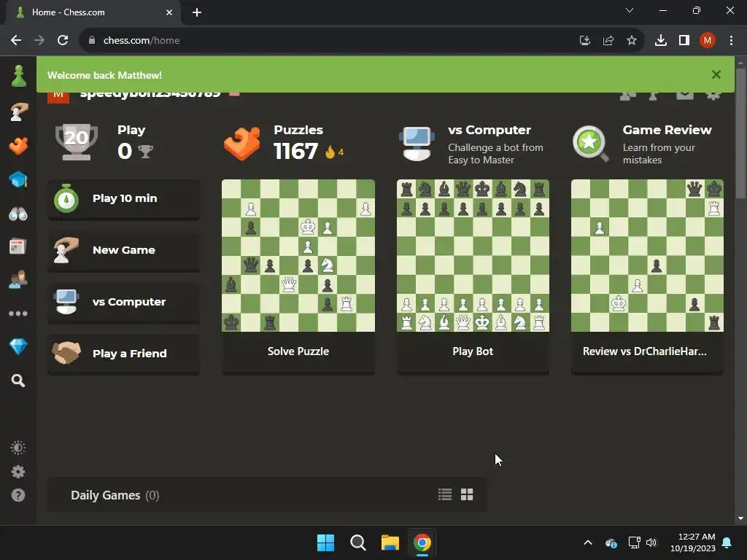The image size is (747, 560).
Task: Open the notification bell in system tray
Action: [727, 542]
